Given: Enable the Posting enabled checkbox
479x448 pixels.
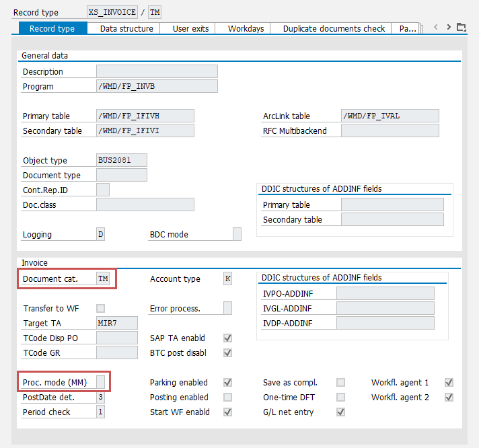Looking at the screenshot, I should tap(227, 398).
